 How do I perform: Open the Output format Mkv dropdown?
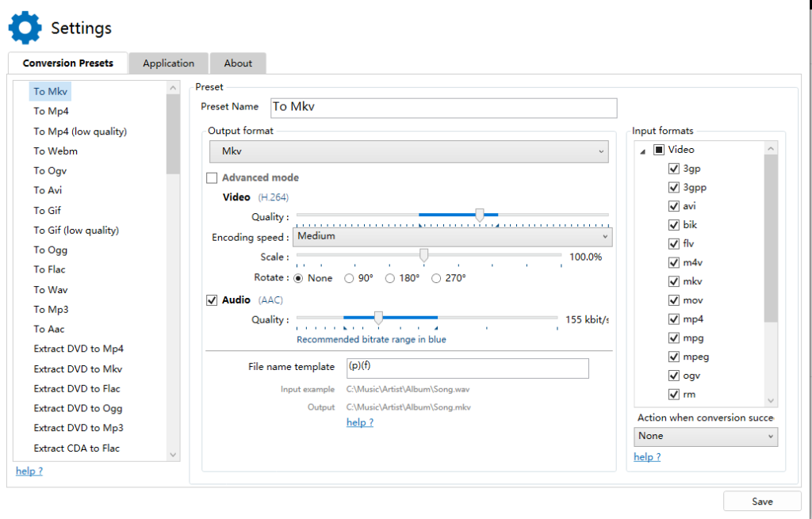click(408, 151)
